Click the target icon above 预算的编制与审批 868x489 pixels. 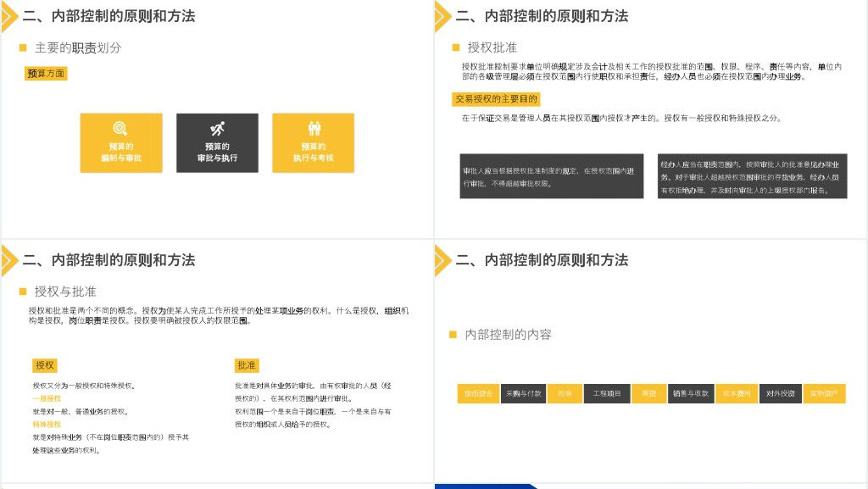pyautogui.click(x=120, y=128)
